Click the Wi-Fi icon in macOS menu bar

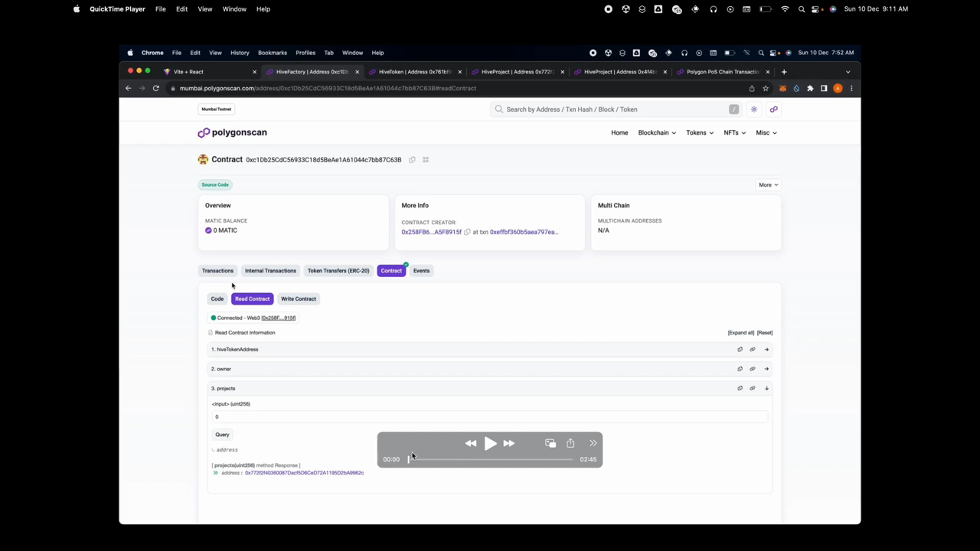pyautogui.click(x=785, y=9)
